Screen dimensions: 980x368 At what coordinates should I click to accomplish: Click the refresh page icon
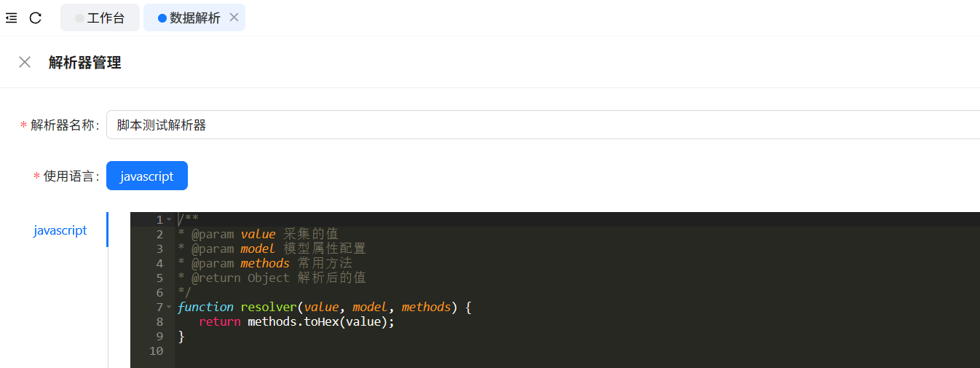click(x=35, y=18)
